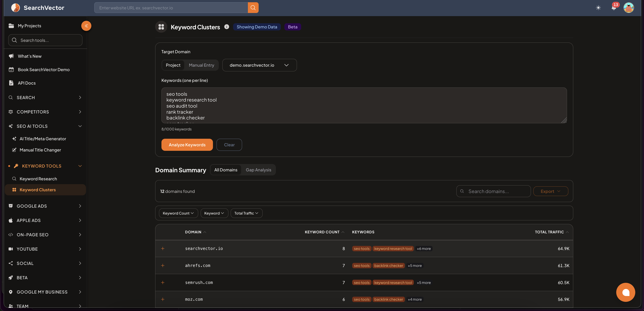The image size is (644, 311).
Task: Collapse the SEO AI TOOLS section
Action: (45, 126)
